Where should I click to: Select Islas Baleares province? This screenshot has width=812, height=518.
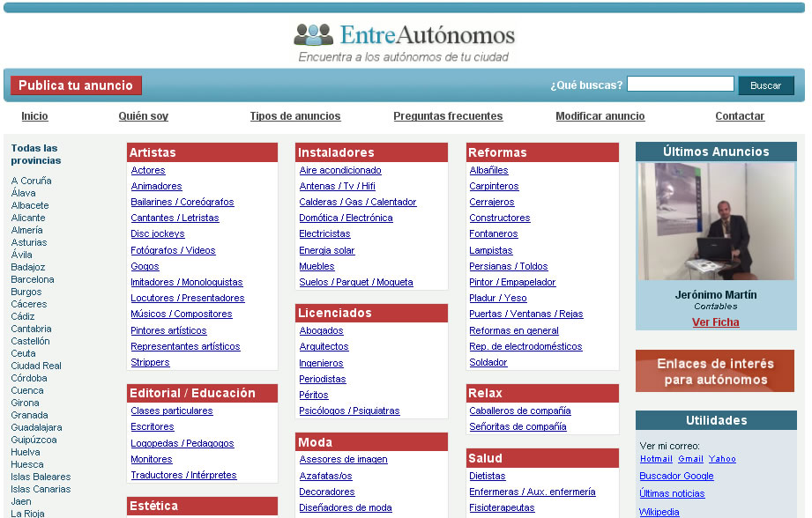click(x=41, y=477)
